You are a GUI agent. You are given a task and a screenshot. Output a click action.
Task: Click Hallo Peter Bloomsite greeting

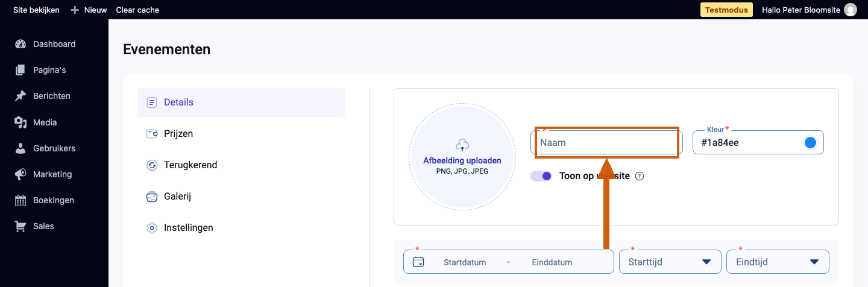tap(801, 10)
